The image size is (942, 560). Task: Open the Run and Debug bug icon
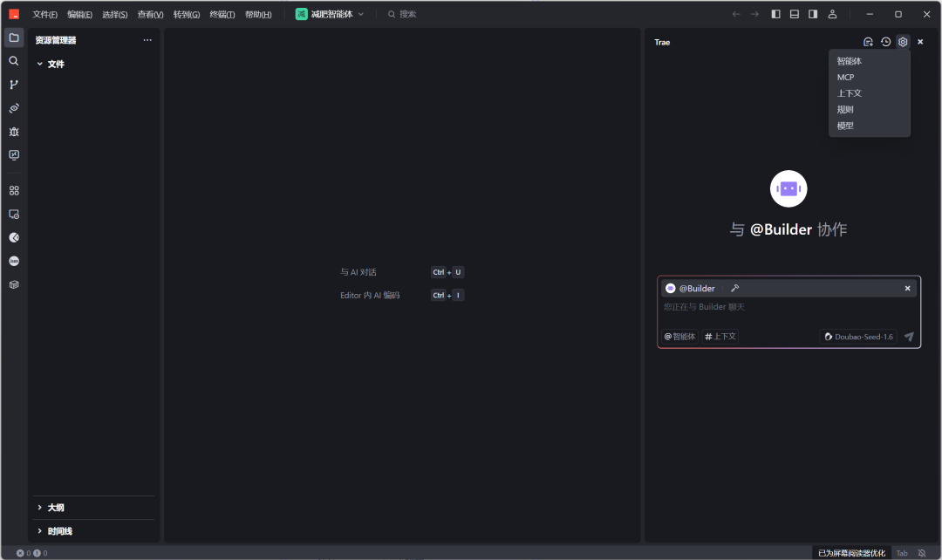[14, 132]
